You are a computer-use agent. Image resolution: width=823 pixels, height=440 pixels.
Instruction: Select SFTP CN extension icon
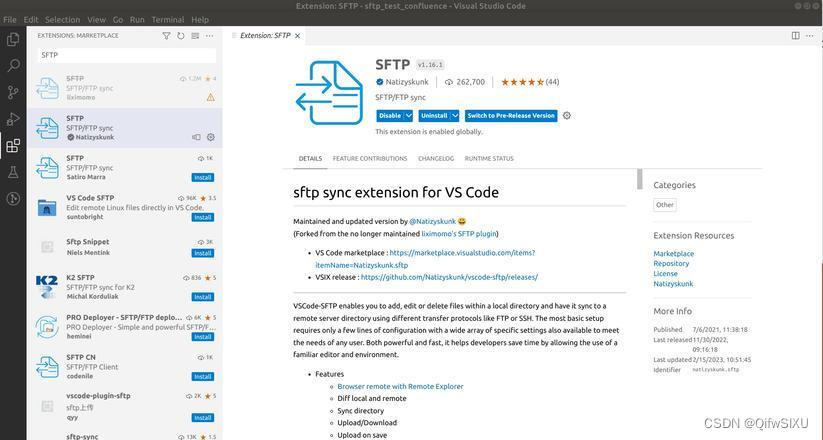coord(47,366)
